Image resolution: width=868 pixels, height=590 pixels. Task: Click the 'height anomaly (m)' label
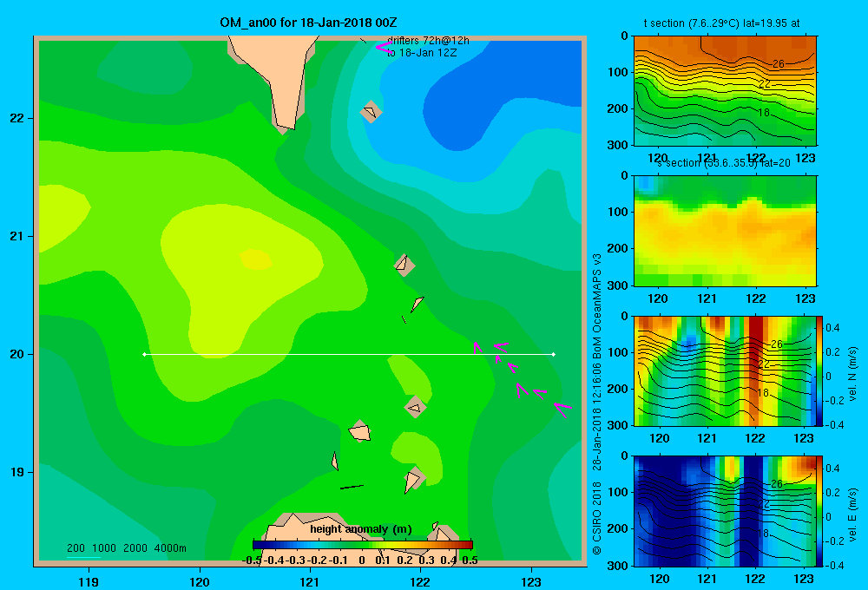361,529
